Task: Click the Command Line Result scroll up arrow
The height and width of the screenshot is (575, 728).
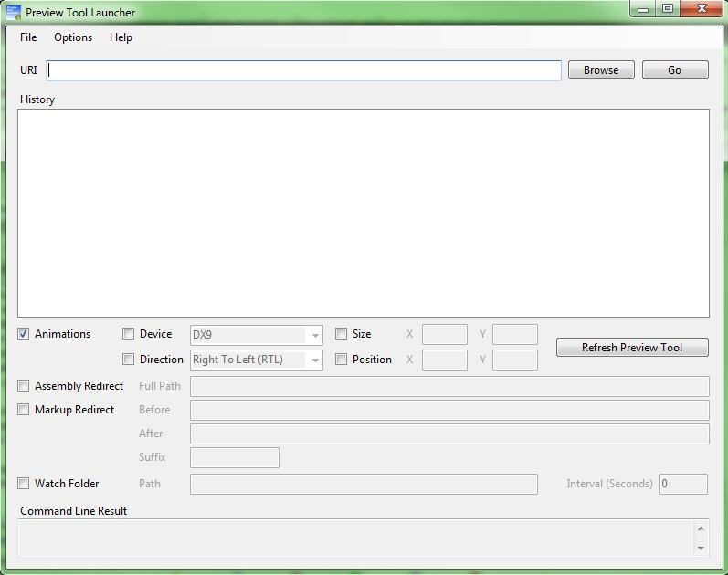Action: click(x=701, y=528)
